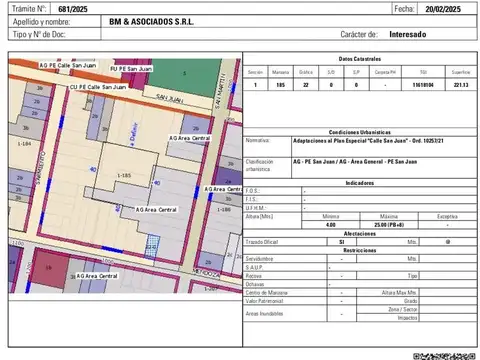Select the S/P value 0
Screen dimensions: 480x360
tap(356, 85)
